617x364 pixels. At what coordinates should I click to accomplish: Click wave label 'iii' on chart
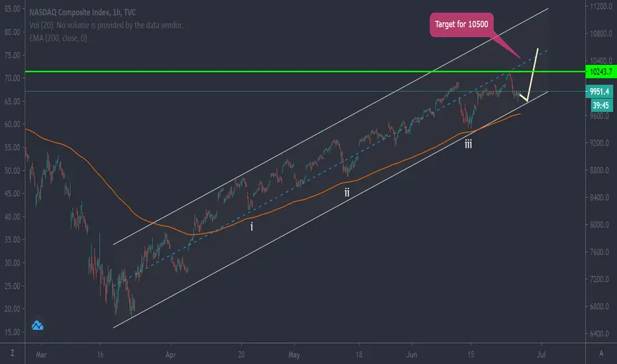468,144
